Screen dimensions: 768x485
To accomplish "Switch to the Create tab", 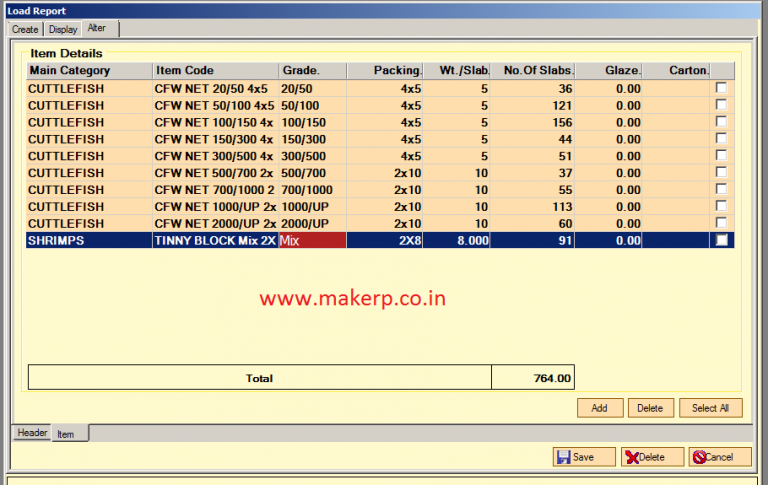I will 25,30.
